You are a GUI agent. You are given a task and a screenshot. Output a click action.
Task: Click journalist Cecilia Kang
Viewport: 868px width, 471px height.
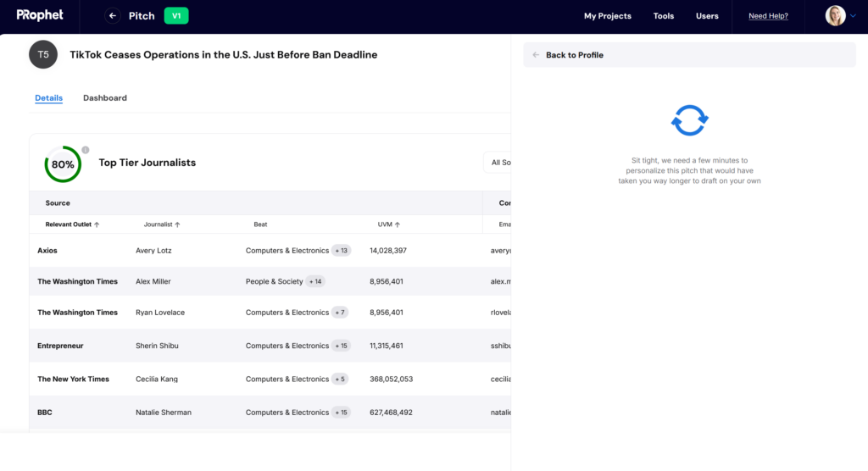(157, 380)
